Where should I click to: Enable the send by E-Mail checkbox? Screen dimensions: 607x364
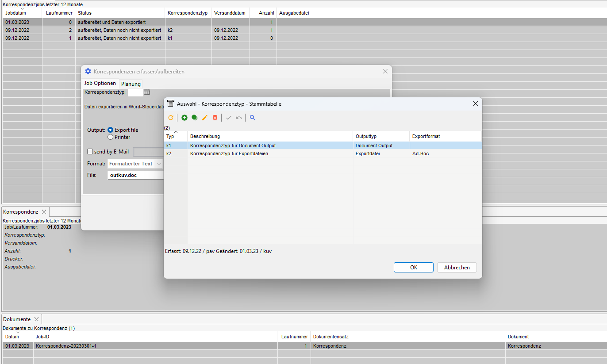coord(90,152)
